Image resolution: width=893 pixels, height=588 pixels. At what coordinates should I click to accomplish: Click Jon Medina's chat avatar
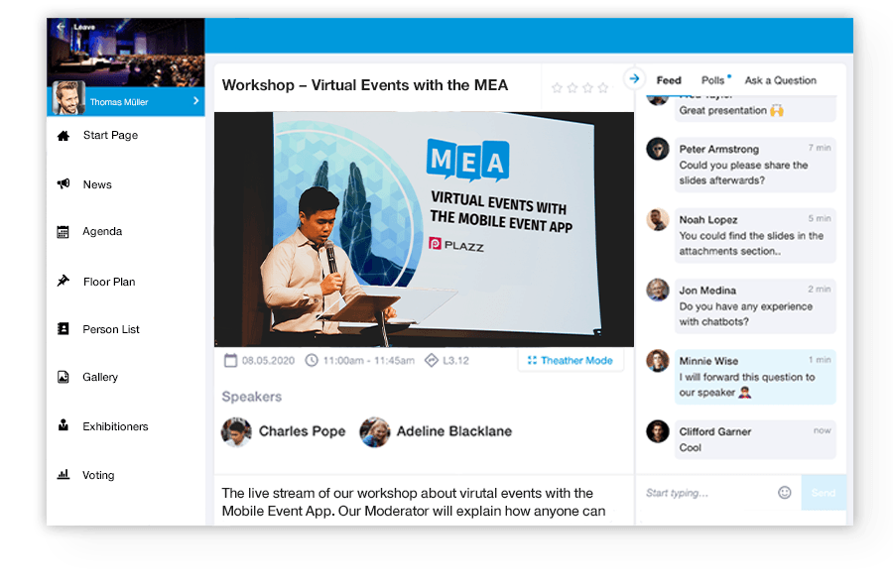tap(658, 291)
